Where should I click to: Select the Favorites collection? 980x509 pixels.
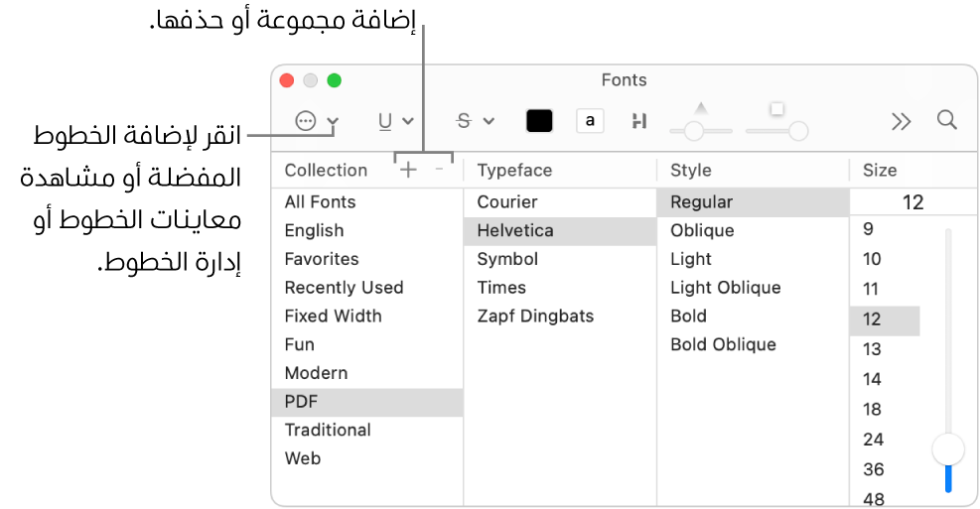(322, 259)
